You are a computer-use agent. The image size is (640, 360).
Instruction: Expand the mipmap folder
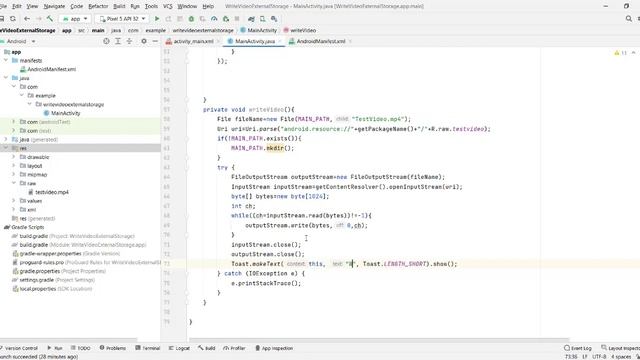[x=13, y=174]
